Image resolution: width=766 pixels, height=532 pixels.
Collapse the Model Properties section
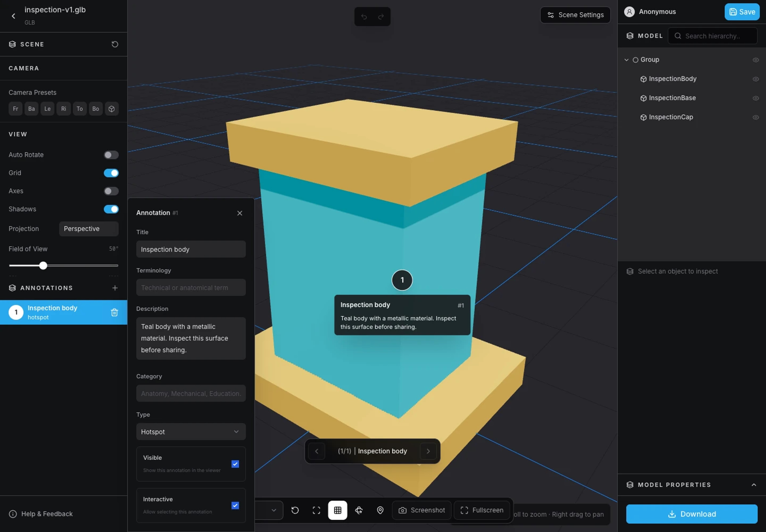pos(754,485)
